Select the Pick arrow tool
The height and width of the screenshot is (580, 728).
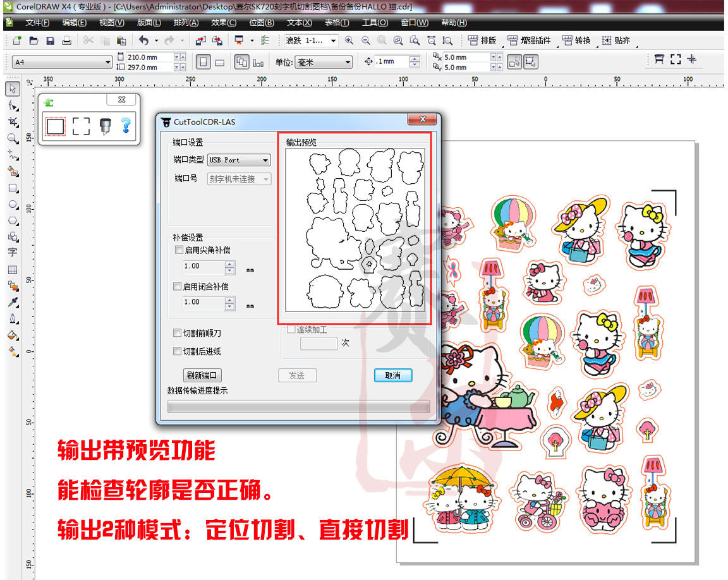point(13,88)
